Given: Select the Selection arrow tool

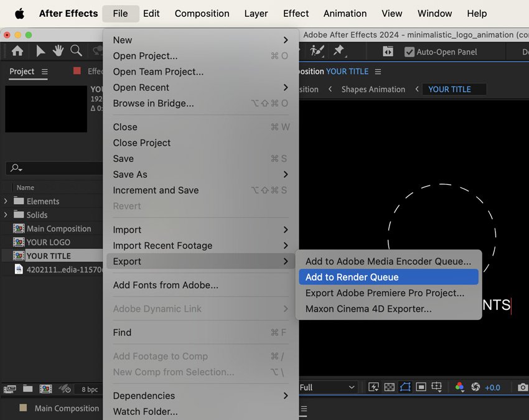Looking at the screenshot, I should point(40,51).
